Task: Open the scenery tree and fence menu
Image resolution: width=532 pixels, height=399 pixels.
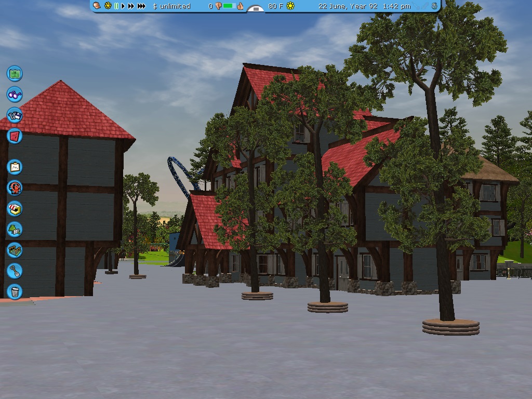Action: (x=15, y=229)
